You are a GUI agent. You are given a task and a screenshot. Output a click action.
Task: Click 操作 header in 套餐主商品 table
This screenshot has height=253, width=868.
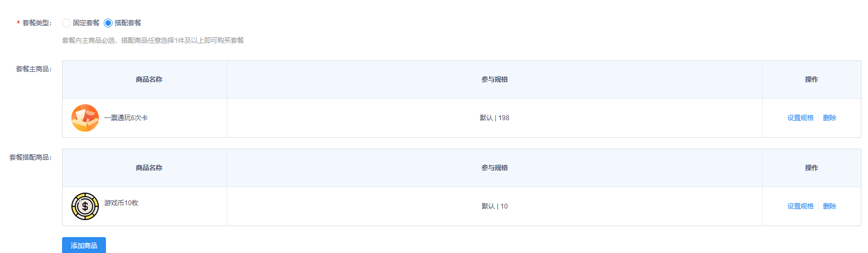click(x=811, y=80)
